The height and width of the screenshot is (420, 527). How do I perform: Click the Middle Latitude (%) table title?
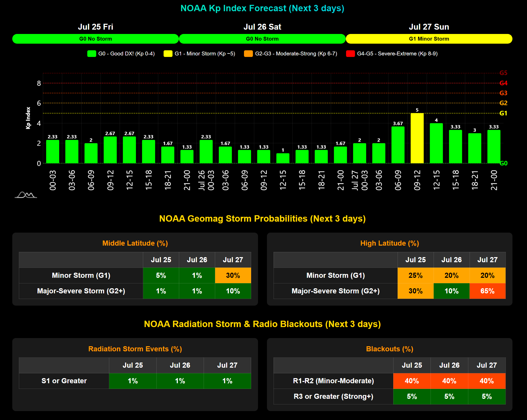[x=135, y=243]
